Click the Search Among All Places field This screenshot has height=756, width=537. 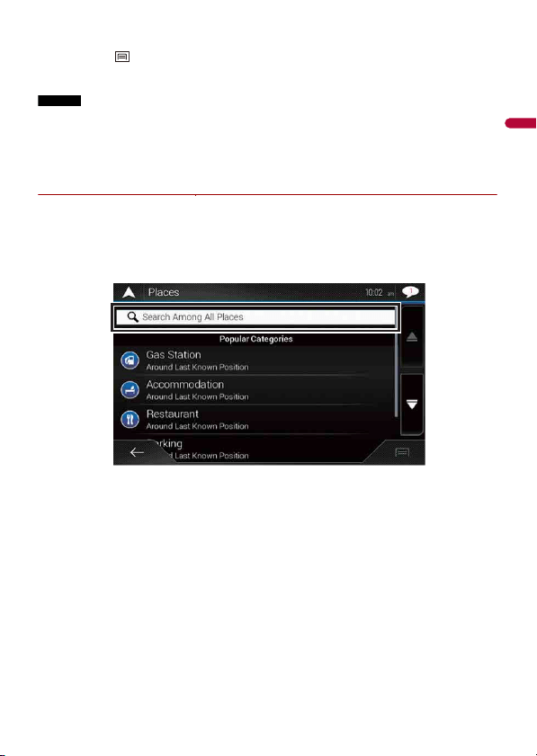(255, 317)
